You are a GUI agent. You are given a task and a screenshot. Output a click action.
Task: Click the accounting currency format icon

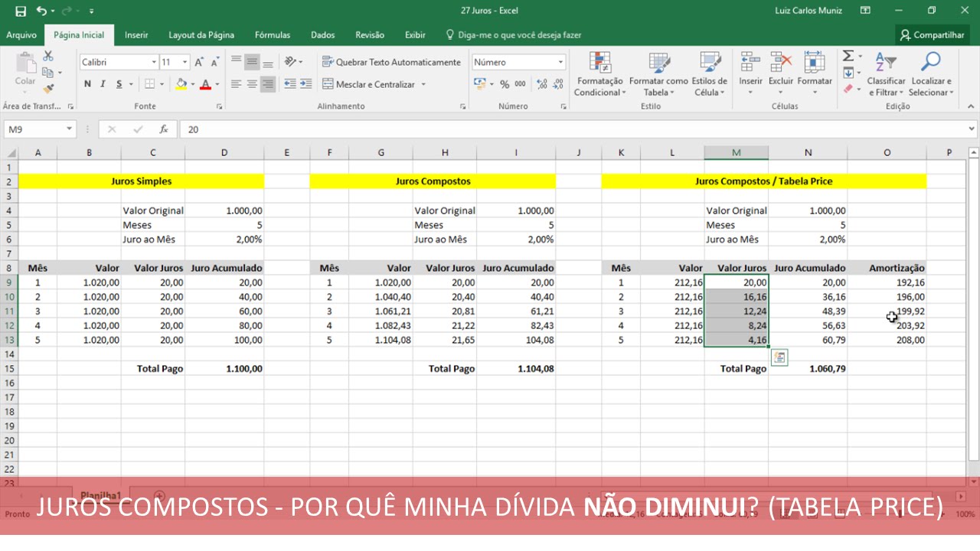pos(479,84)
